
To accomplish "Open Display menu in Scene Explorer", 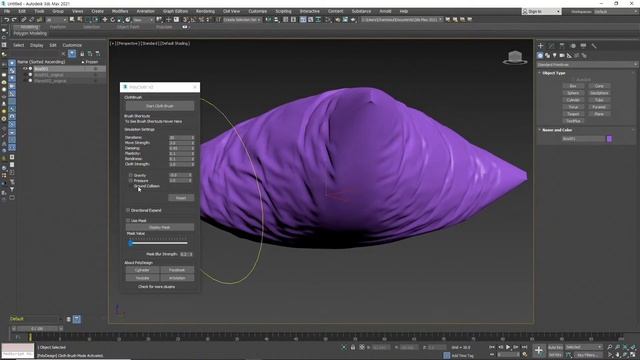I will click(x=36, y=45).
